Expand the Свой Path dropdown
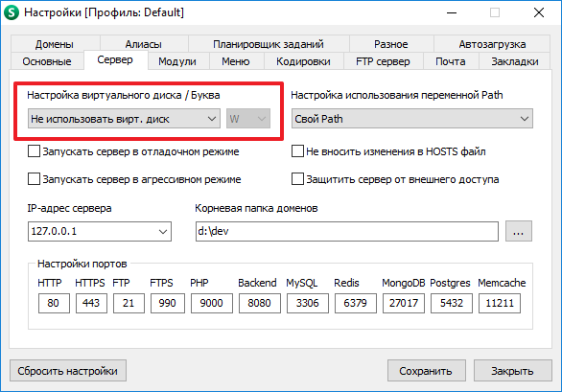This screenshot has width=562, height=392. point(412,119)
